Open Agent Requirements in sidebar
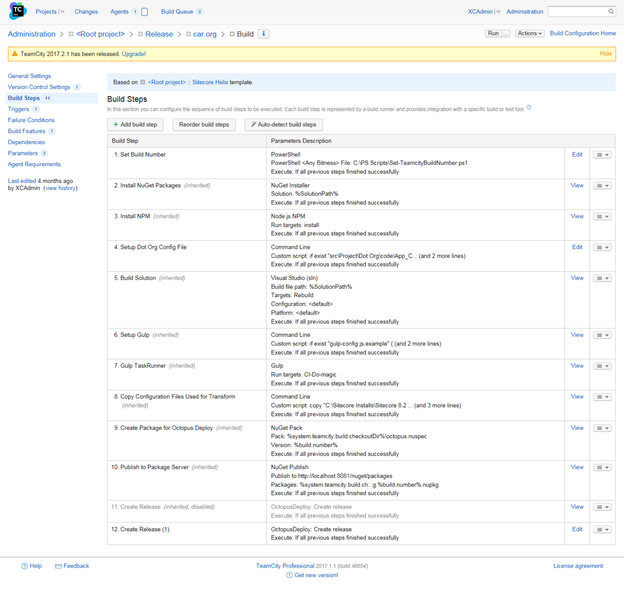624x597 pixels. pos(34,164)
